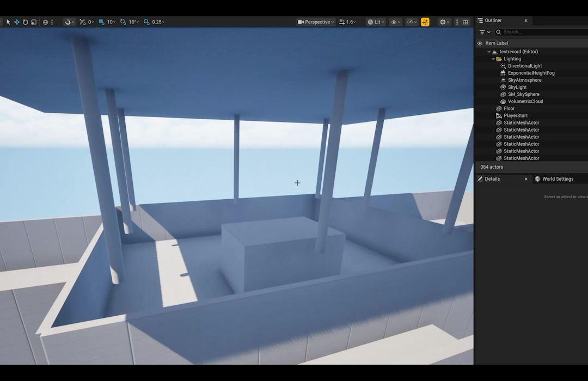Toggle the Item Label visibility eye column
This screenshot has height=381, width=588.
(x=480, y=44)
